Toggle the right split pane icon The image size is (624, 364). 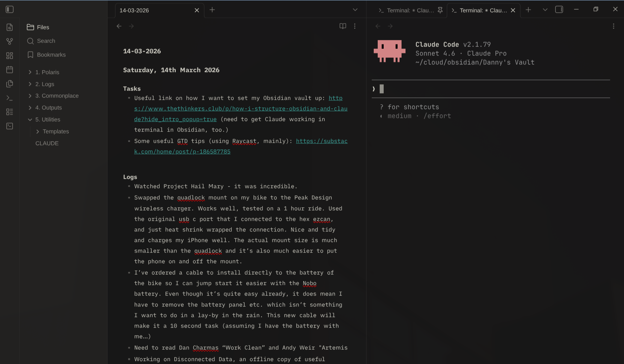[x=559, y=10]
